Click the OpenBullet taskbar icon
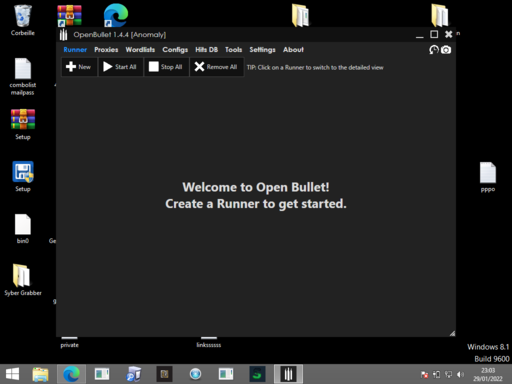The width and height of the screenshot is (512, 384). click(288, 374)
